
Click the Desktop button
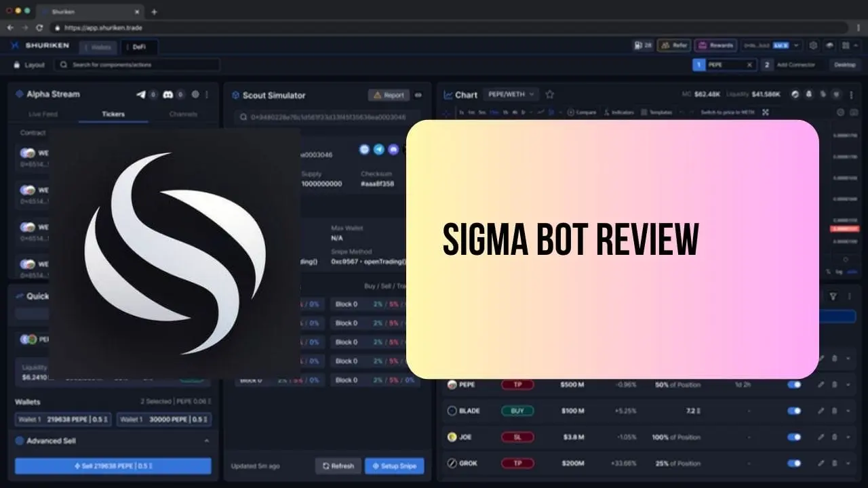[845, 65]
